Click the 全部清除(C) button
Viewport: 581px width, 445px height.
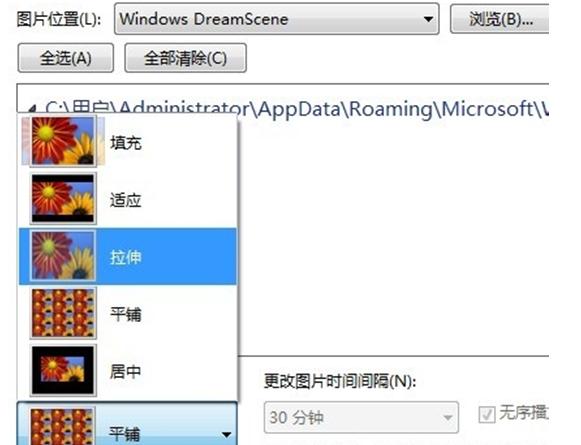(186, 58)
